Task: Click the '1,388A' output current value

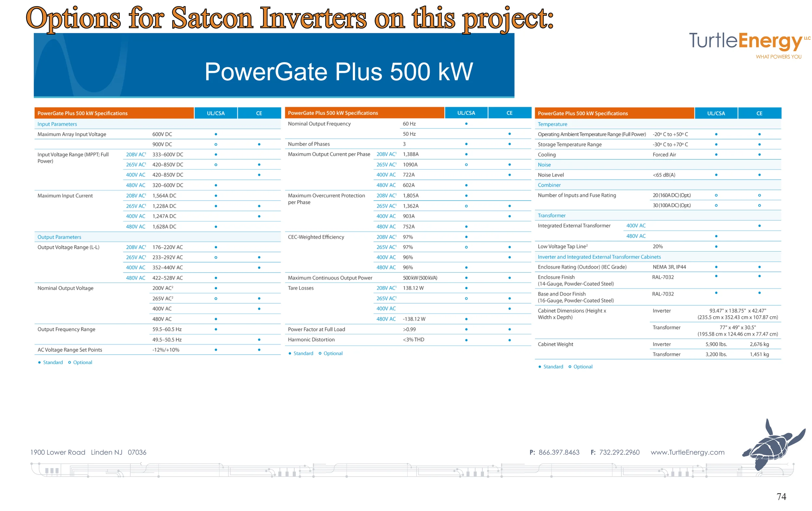Action: (410, 154)
